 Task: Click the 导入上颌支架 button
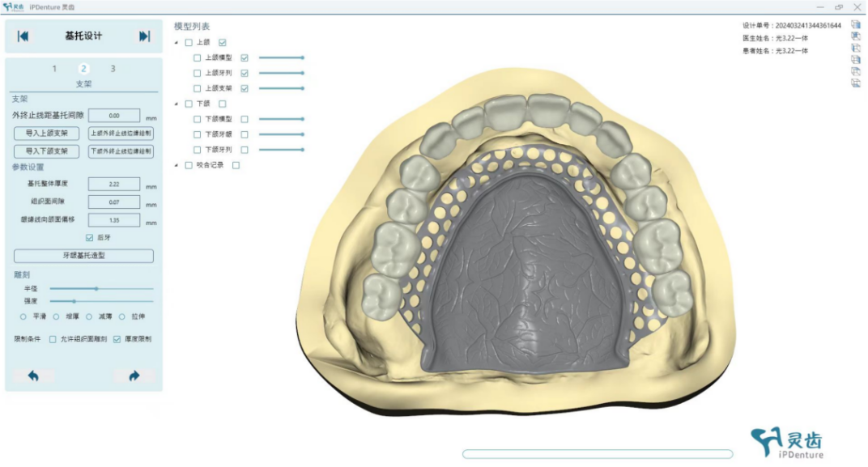coord(47,134)
